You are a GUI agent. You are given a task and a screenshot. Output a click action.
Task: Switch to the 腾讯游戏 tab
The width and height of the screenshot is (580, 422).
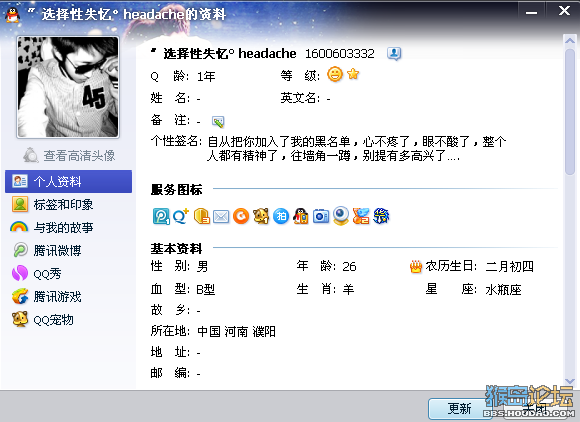68,297
